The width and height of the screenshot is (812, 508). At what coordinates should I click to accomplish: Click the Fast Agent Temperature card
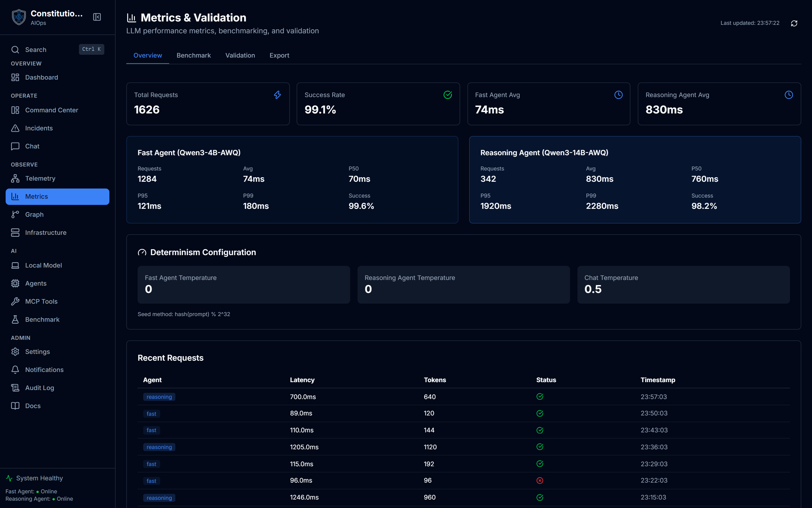[244, 285]
